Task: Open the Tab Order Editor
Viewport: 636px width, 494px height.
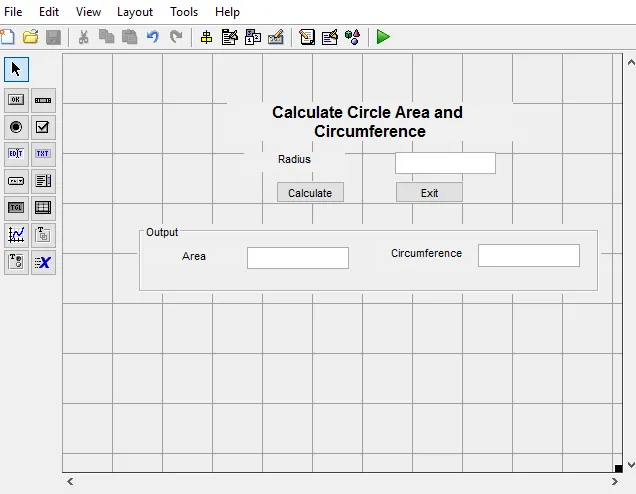Action: (x=253, y=37)
